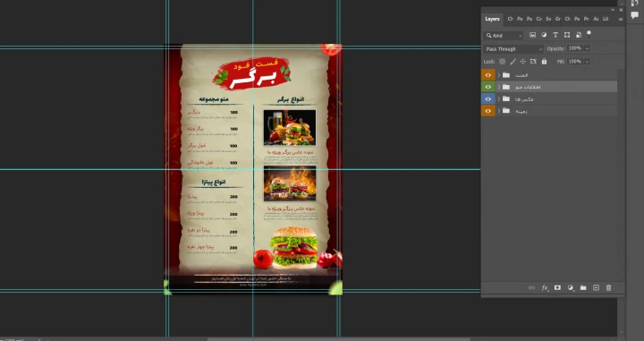Filter layers by type (T) icon
Image resolution: width=644 pixels, height=341 pixels.
(555, 35)
